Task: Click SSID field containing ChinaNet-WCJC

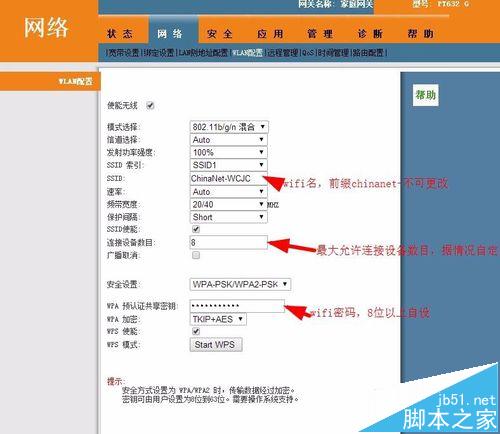Action: pyautogui.click(x=228, y=178)
